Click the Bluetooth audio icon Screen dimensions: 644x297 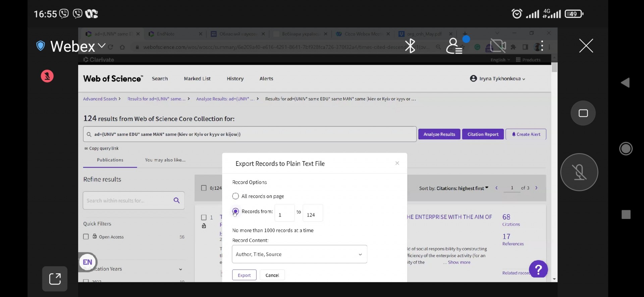point(410,46)
